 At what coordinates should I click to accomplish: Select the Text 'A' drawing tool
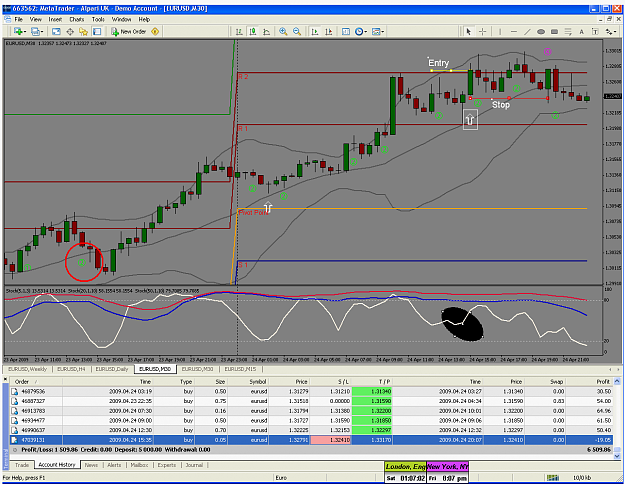coord(582,31)
